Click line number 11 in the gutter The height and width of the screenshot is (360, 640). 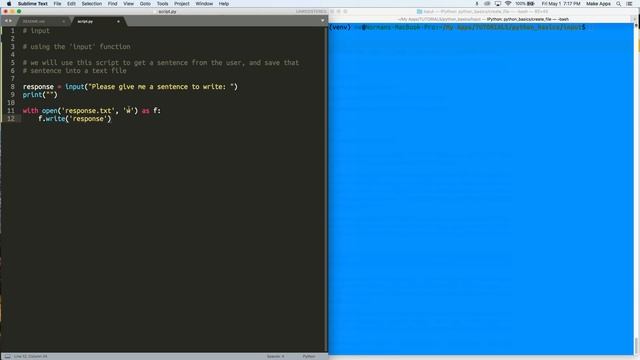click(11, 111)
